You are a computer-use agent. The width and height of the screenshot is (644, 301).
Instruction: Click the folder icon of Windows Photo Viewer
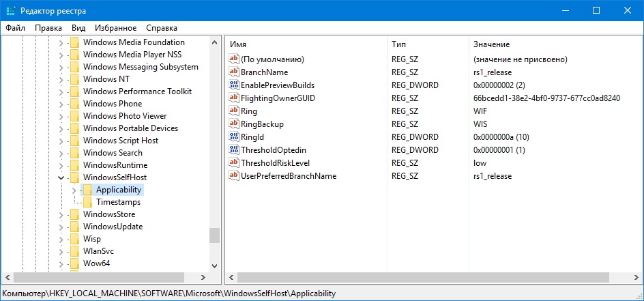(74, 116)
